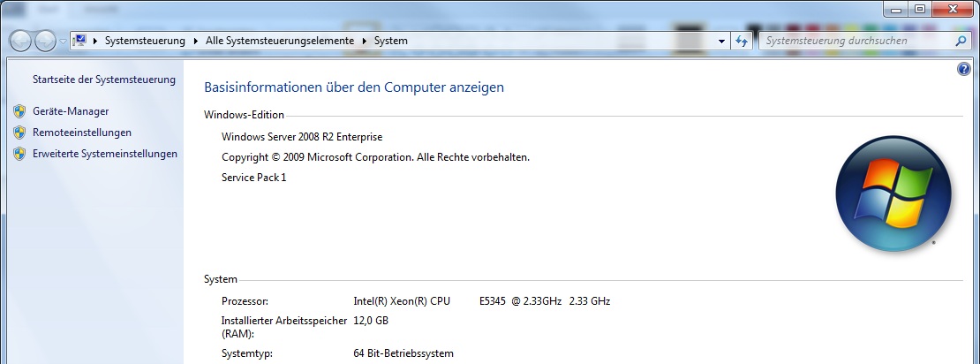Open Startseite der Systemsteuerung link
This screenshot has height=364, width=980.
click(x=104, y=80)
